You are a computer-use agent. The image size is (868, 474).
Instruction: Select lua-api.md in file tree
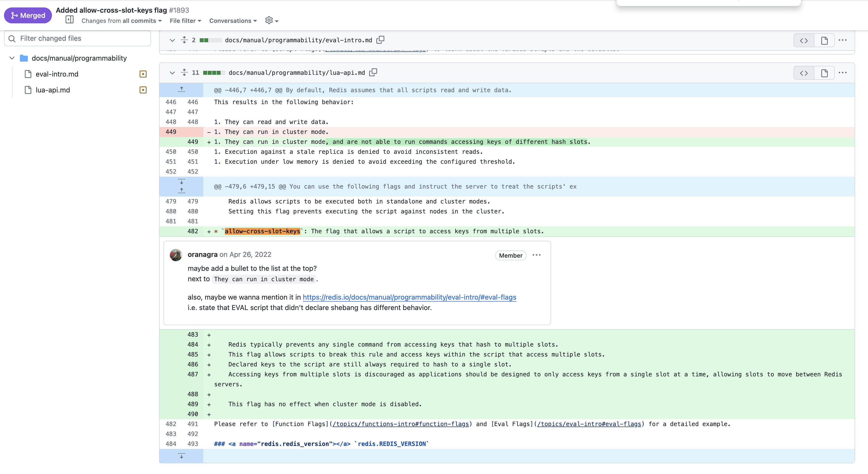[53, 90]
